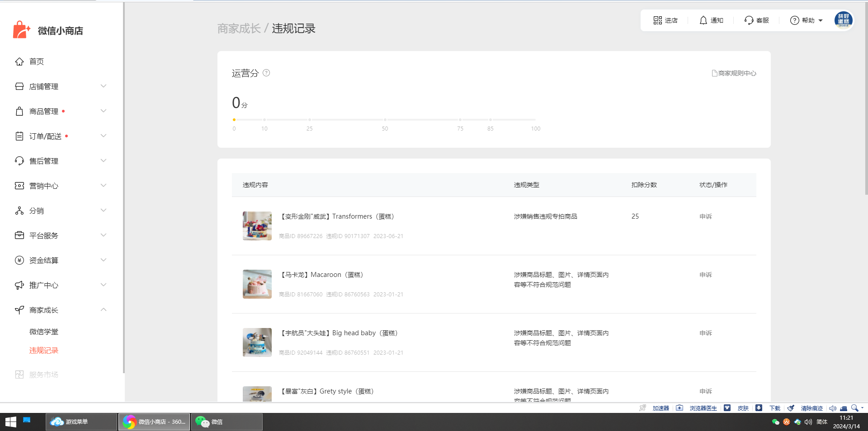Click the page vertical scrollbar on the right edge
This screenshot has width=868, height=431.
coord(866,99)
